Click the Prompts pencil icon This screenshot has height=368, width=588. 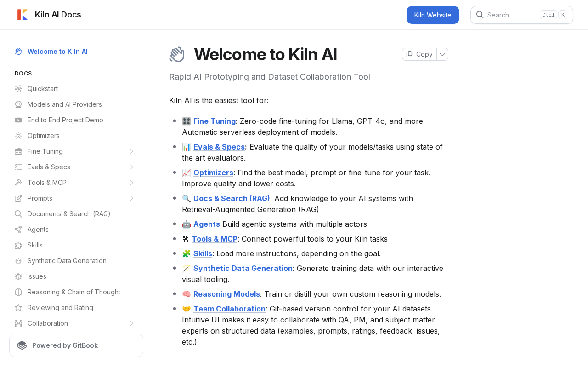click(x=18, y=198)
